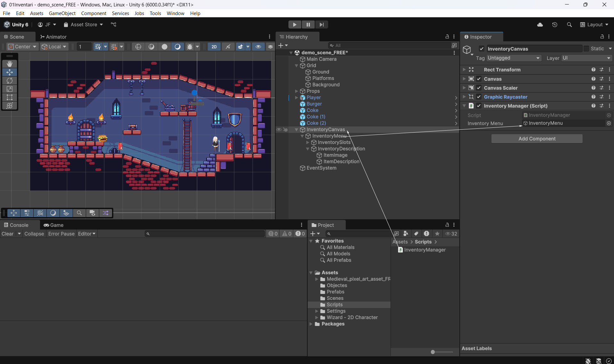Screen dimensions: 614x364
Task: Uncheck the InventoryCanvas active checkbox
Action: click(x=481, y=49)
